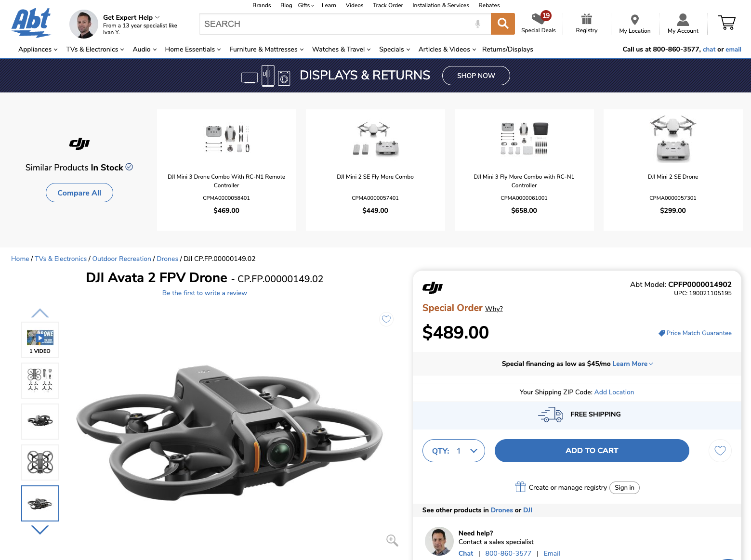Click the specialist Chat link

466,553
